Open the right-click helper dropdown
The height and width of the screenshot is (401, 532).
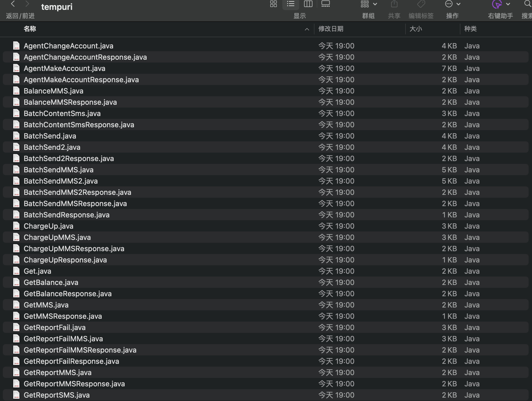(501, 4)
